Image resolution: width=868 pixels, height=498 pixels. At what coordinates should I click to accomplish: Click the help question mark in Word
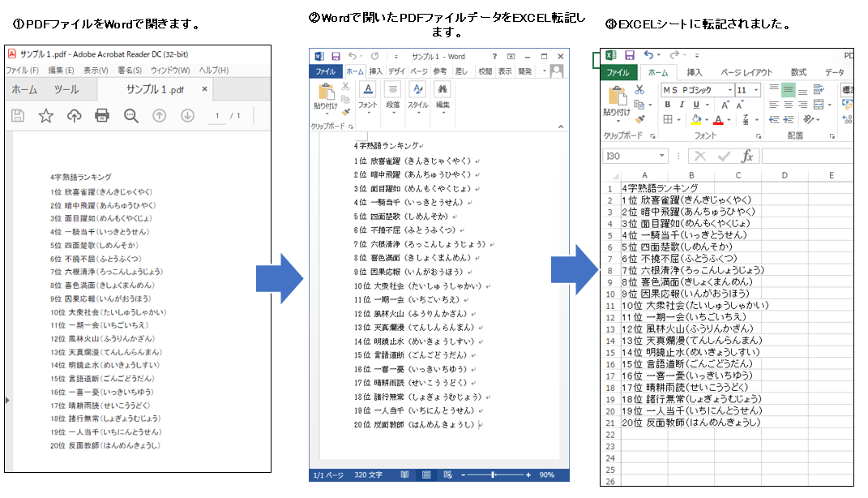494,57
